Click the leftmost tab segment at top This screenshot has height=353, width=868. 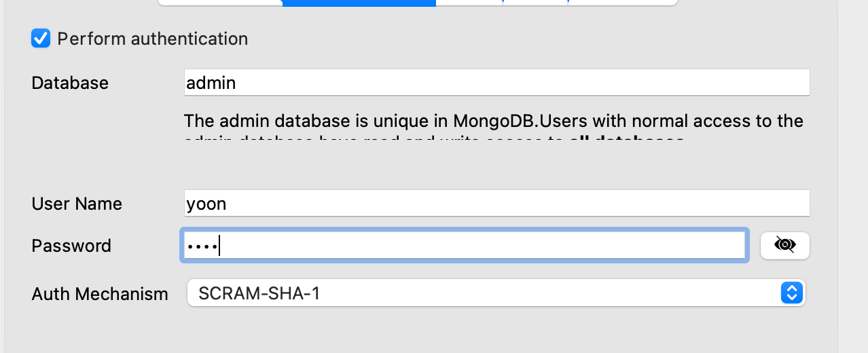click(x=220, y=2)
